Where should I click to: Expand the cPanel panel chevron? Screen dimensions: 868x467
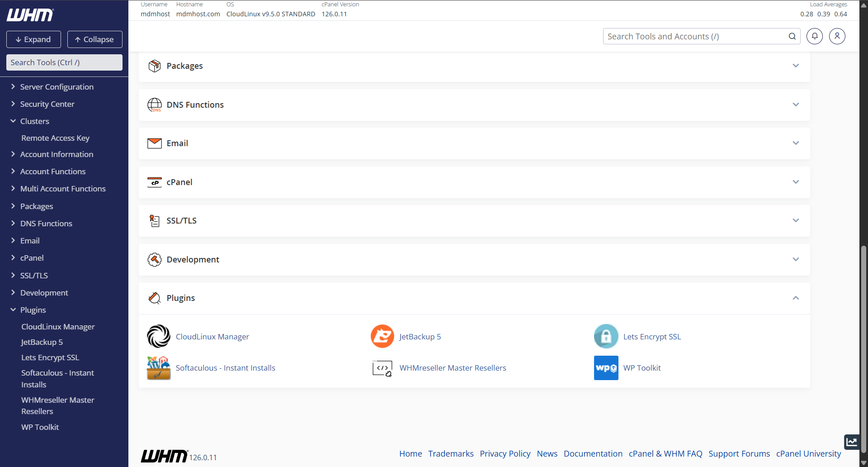(796, 182)
